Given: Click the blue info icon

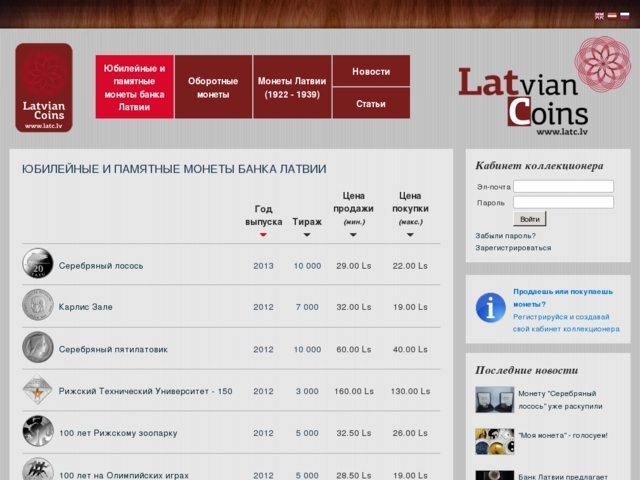Looking at the screenshot, I should click(491, 307).
